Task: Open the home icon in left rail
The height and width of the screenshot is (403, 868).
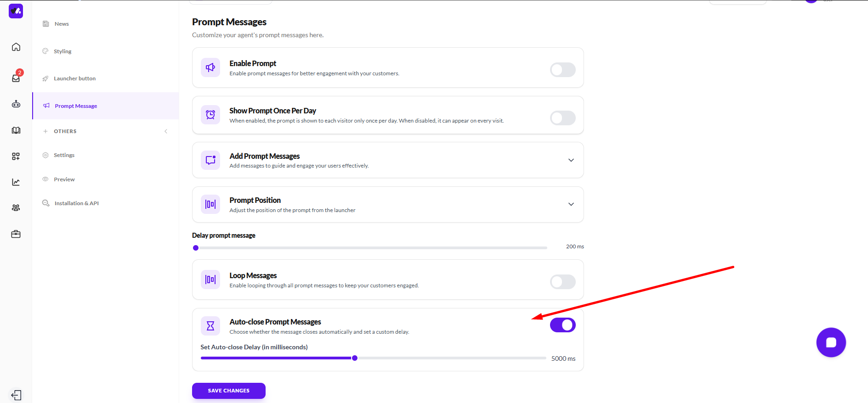Action: pyautogui.click(x=16, y=47)
